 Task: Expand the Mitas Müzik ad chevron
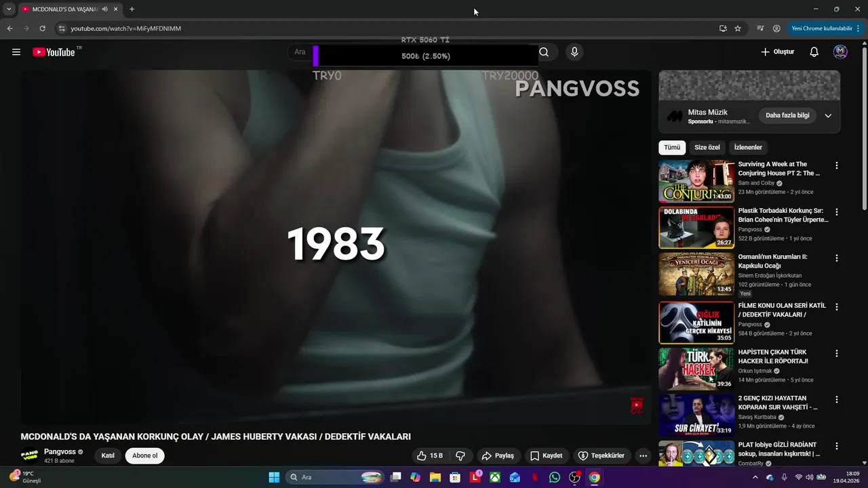coord(828,115)
